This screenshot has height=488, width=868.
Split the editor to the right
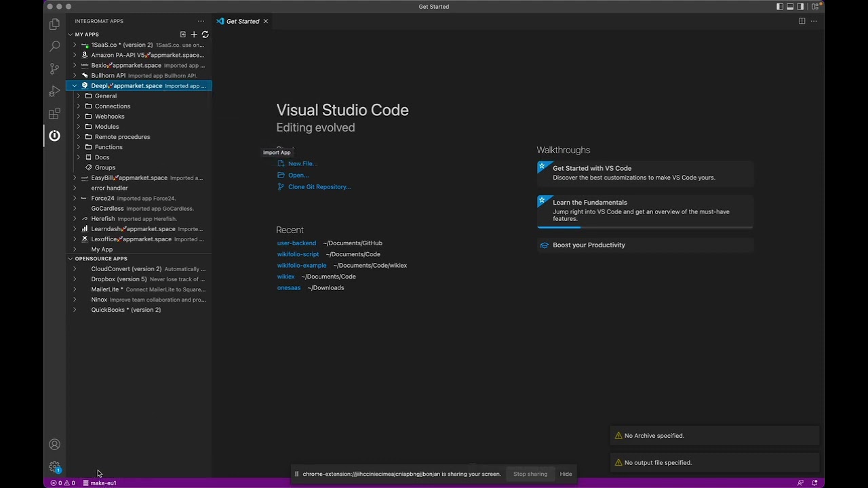click(802, 21)
